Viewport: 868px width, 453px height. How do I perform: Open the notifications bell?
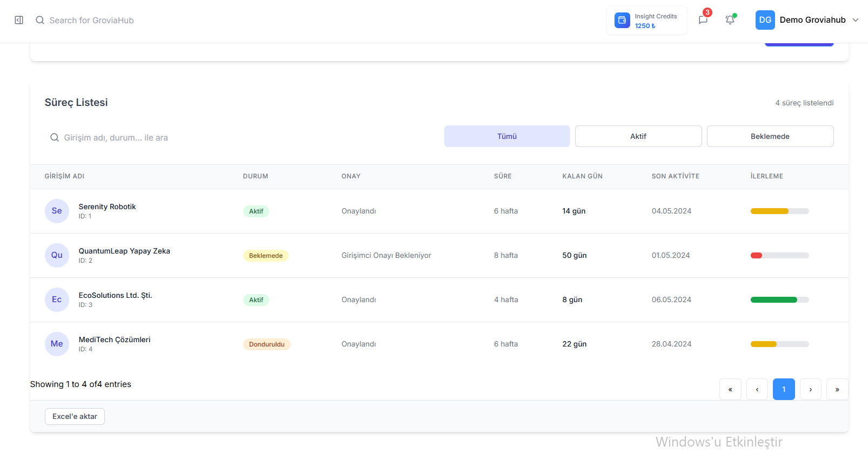click(730, 20)
